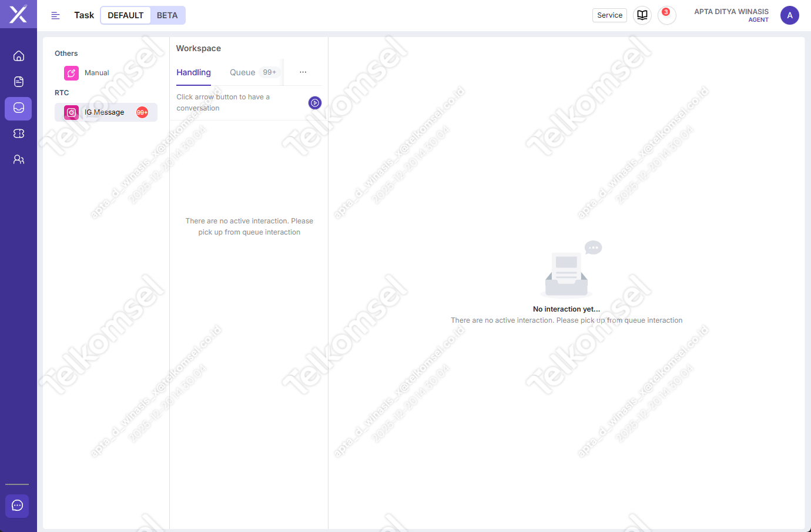Click 'Click arrow button to have a conversation' text
Screen dimensions: 811x532
coord(223,102)
